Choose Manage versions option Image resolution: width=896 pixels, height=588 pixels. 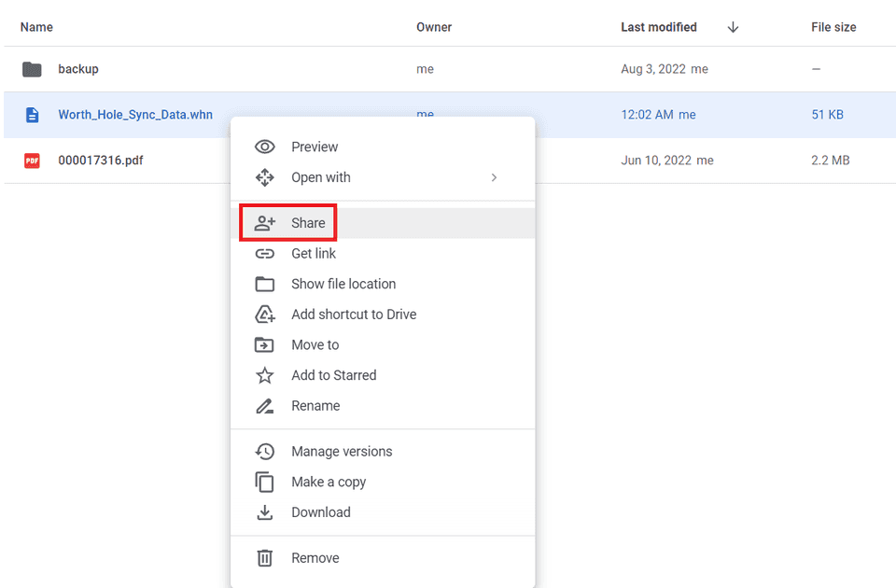click(342, 452)
